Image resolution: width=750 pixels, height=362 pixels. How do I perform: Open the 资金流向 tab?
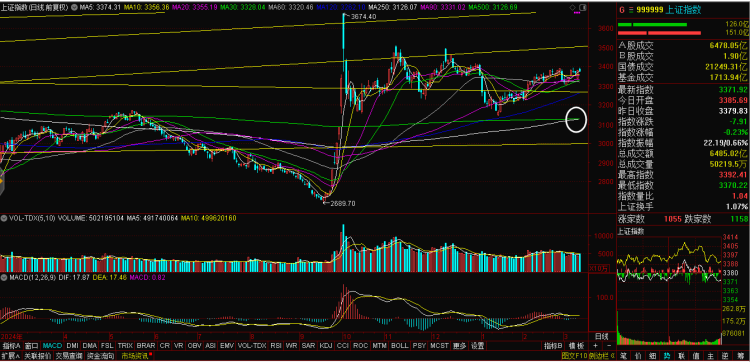(100, 356)
